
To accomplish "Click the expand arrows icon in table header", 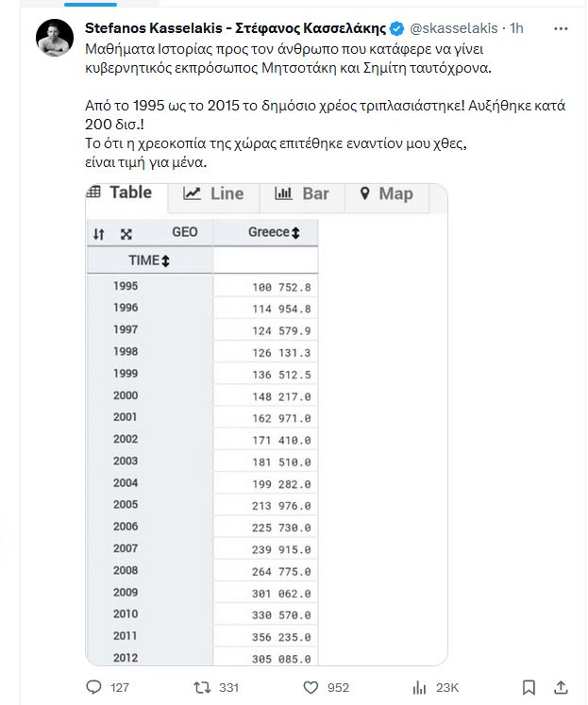I will (x=126, y=233).
